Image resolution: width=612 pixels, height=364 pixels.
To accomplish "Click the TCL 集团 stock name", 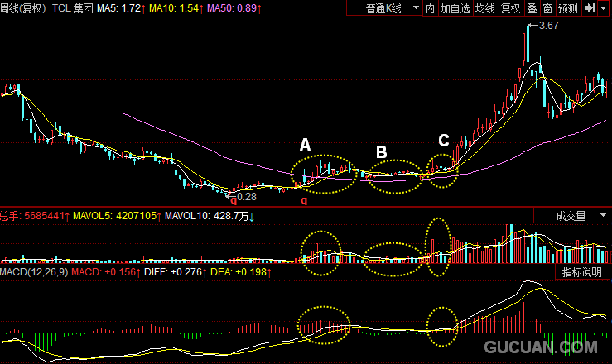I will (73, 7).
